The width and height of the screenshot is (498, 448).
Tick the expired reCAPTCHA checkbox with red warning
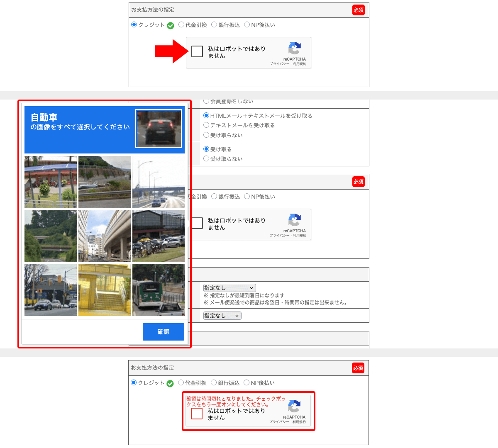tap(197, 414)
